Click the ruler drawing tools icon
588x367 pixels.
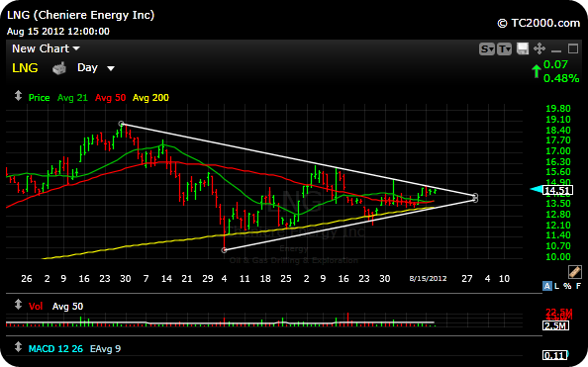pos(575,271)
